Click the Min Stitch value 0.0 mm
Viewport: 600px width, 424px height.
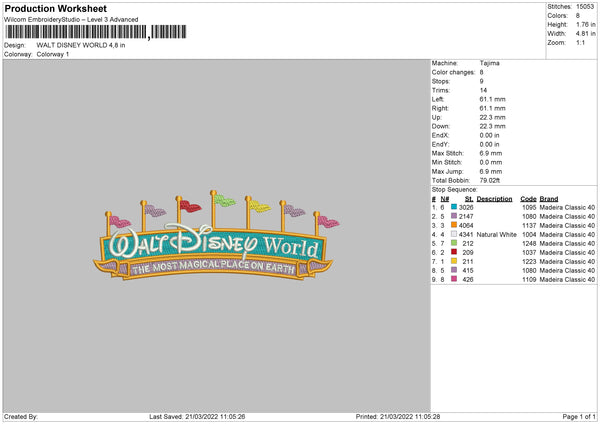click(x=491, y=162)
